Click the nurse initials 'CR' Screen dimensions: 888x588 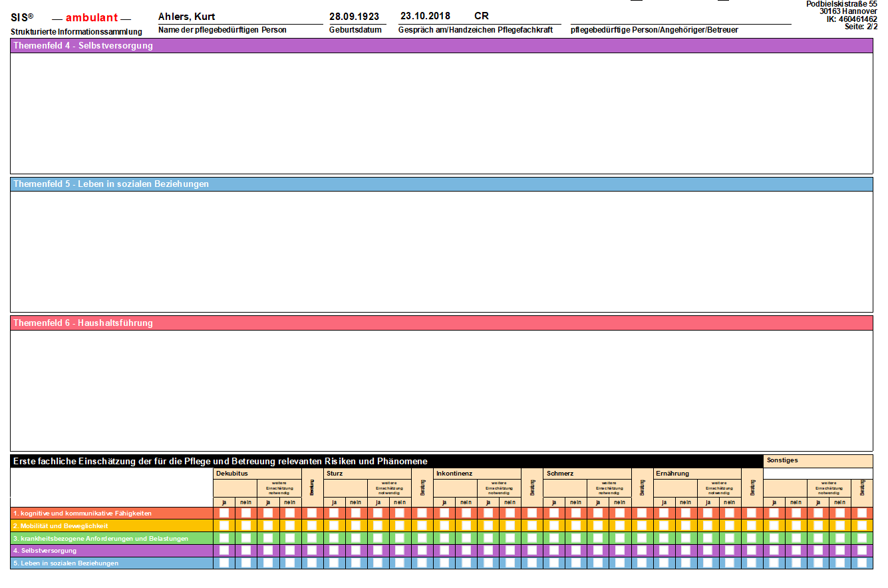point(482,16)
